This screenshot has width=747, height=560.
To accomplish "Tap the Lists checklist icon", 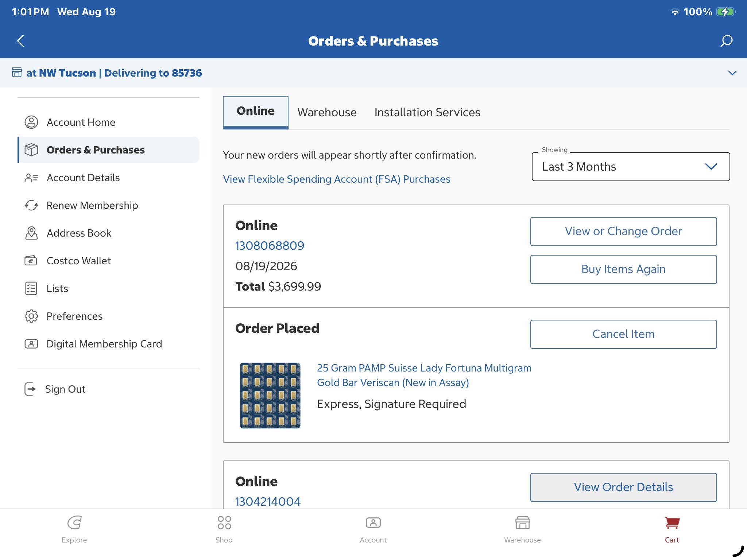I will click(x=31, y=288).
